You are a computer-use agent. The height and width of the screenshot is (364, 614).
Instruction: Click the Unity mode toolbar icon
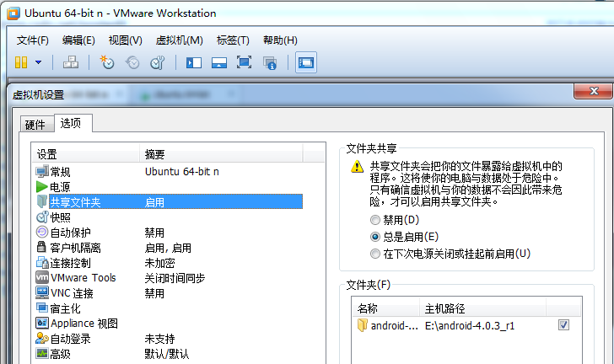270,62
